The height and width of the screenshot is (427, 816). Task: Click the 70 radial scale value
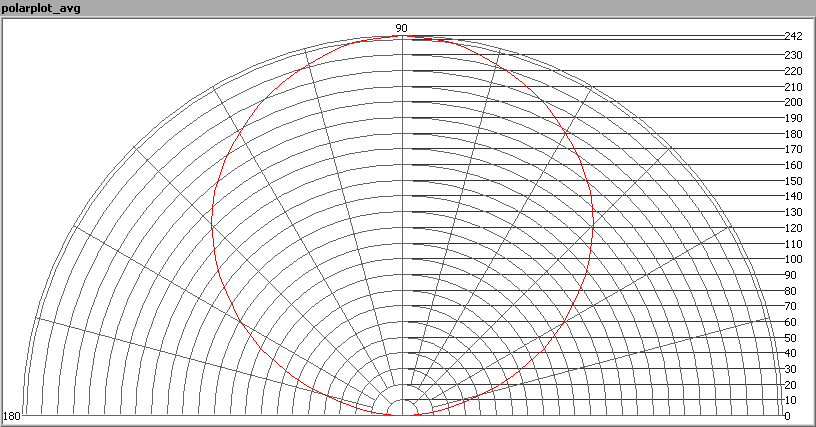[790, 306]
